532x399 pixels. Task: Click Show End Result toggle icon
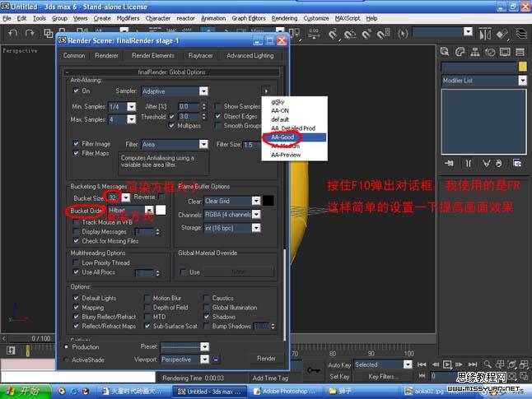coord(469,164)
